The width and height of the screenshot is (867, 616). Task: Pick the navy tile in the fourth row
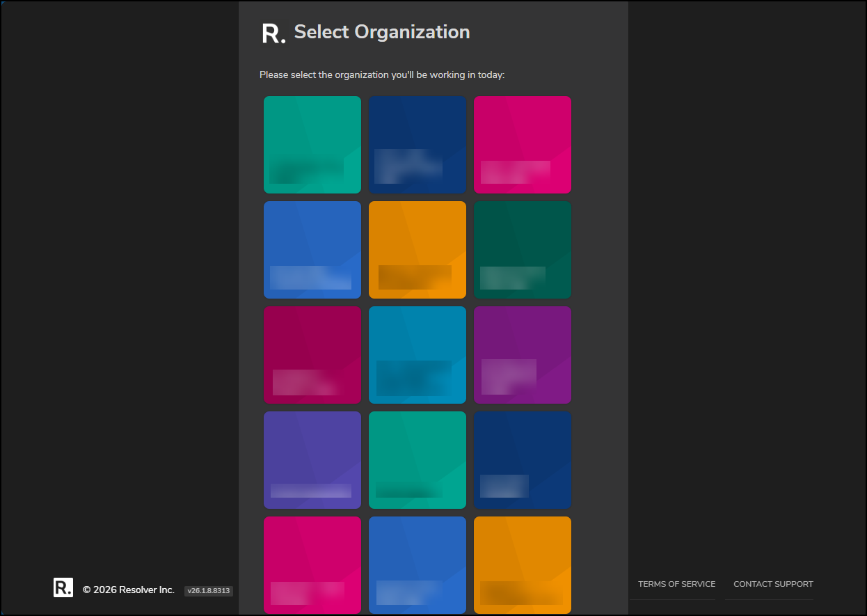[523, 460]
